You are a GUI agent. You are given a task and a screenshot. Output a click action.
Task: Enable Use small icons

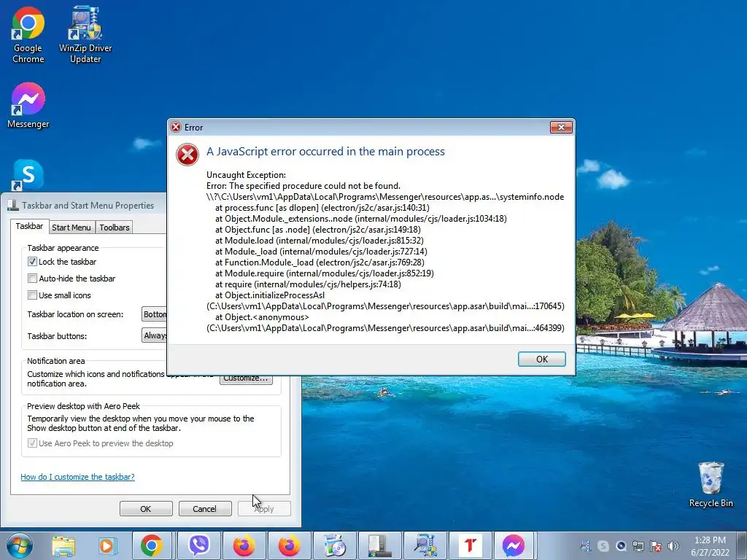(32, 295)
